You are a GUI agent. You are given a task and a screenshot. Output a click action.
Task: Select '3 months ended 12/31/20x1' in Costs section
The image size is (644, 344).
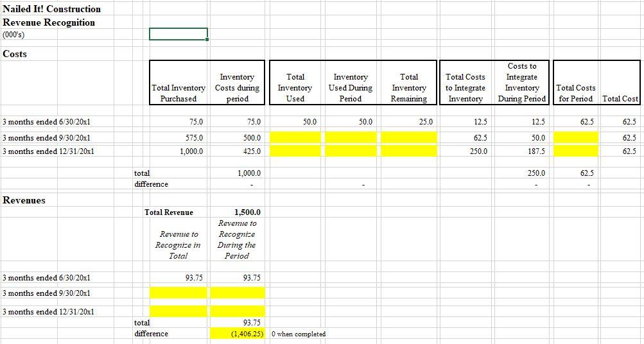coord(48,151)
